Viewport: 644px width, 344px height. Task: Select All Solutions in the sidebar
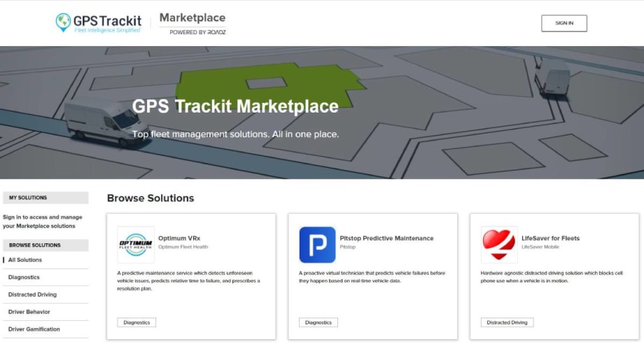tap(25, 260)
